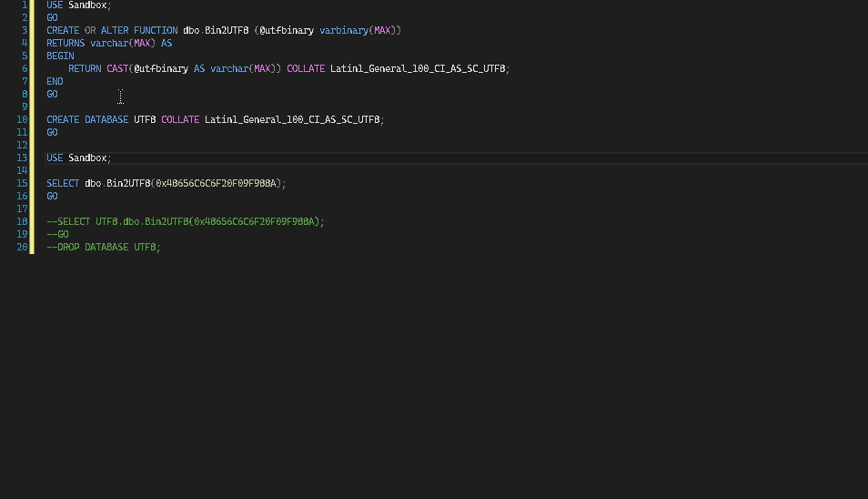Click line number 3 in the gutter

point(25,30)
